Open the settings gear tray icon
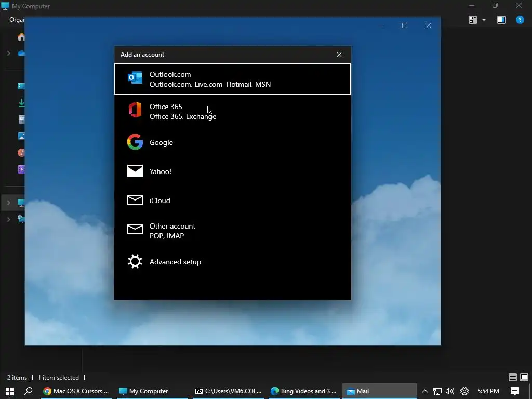This screenshot has width=532, height=399. coord(464,391)
